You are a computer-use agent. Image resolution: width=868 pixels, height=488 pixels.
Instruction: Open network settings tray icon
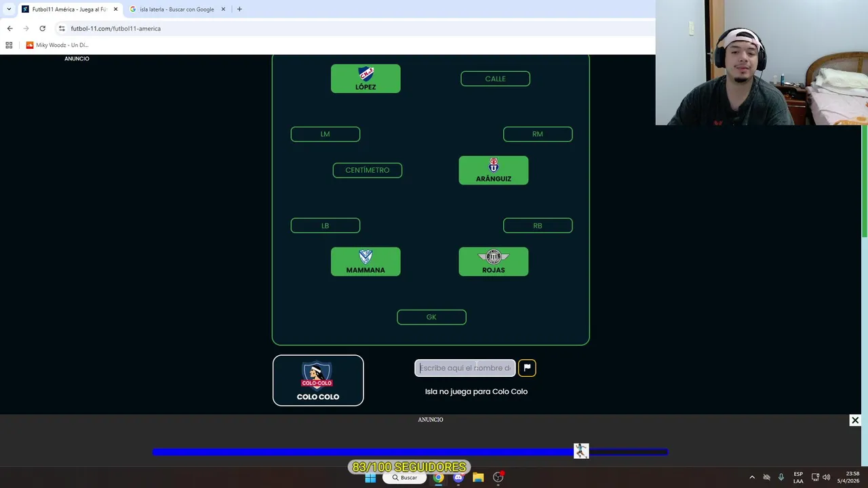tap(815, 478)
